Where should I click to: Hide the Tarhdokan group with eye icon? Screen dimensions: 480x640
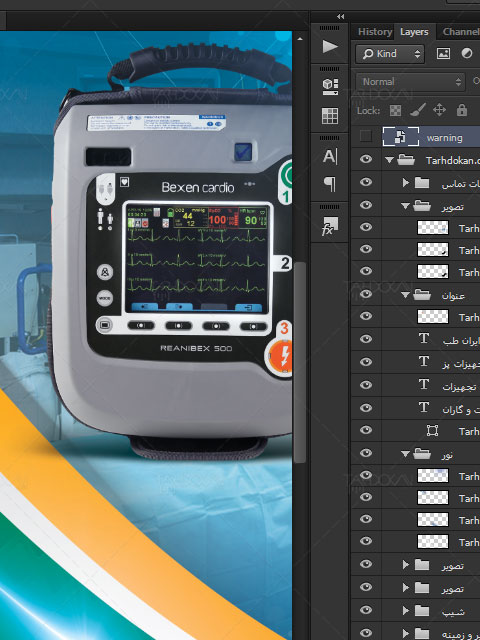coord(366,159)
